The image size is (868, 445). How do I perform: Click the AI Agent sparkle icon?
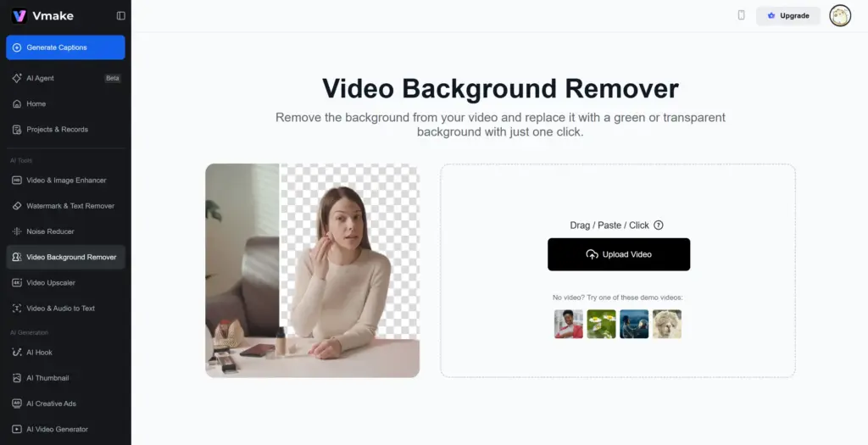[x=17, y=78]
